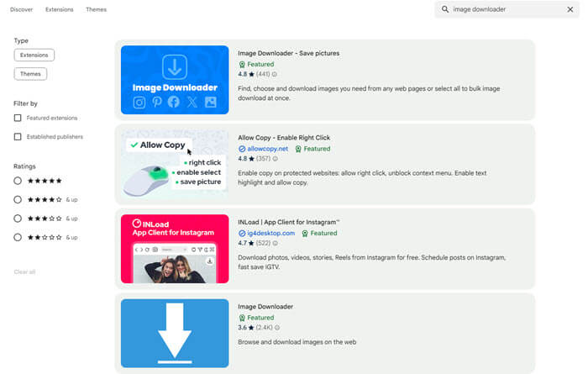Click description starting 'Find, choose and download images'
This screenshot has height=374, width=588.
[x=369, y=93]
